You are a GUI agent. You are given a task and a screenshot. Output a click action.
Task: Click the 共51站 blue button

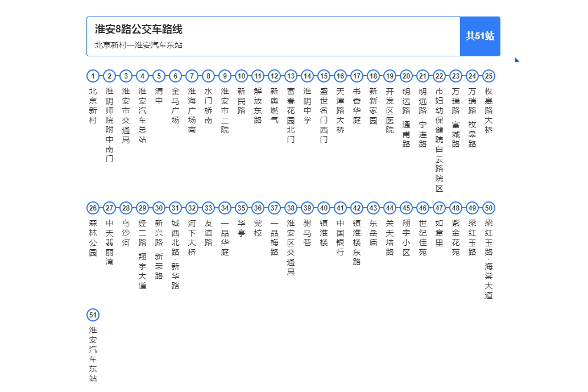click(x=480, y=36)
